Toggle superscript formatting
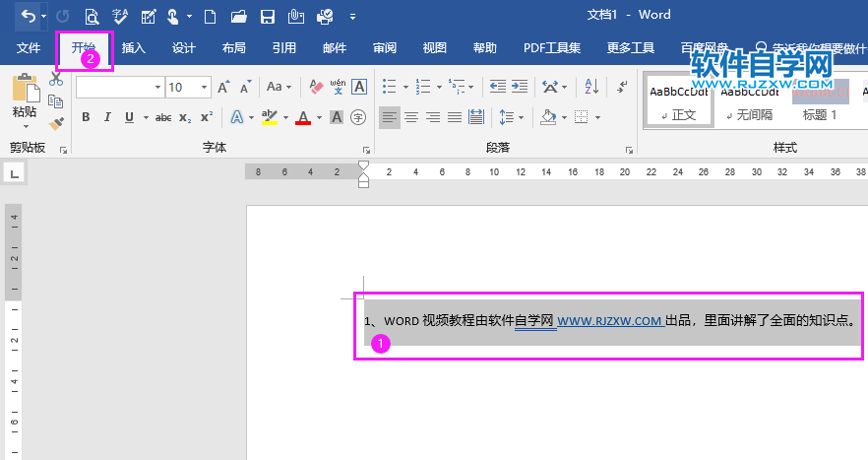The width and height of the screenshot is (868, 460). tap(207, 117)
